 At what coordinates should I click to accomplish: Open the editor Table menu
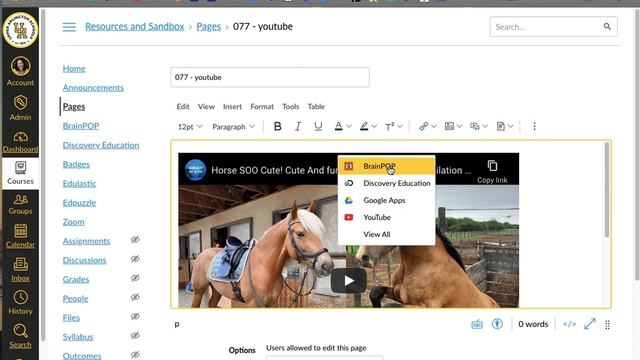(316, 107)
